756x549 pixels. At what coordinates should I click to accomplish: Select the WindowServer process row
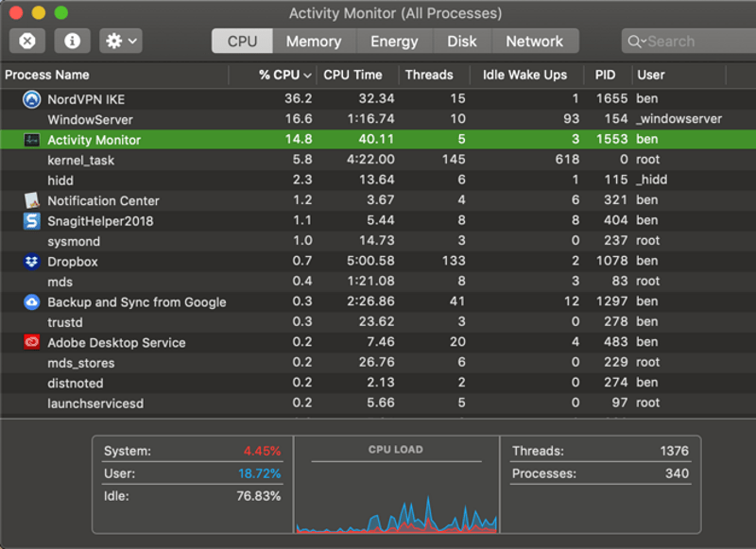(x=378, y=119)
